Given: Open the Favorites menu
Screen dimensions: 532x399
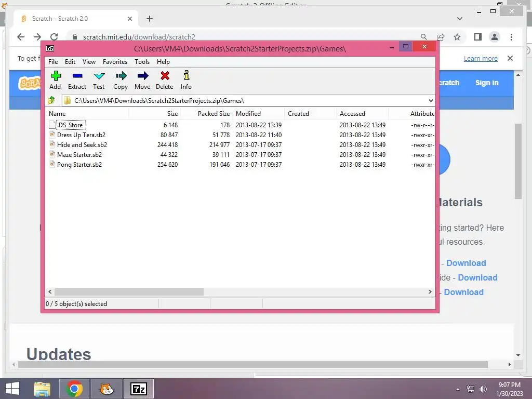Looking at the screenshot, I should tap(115, 62).
